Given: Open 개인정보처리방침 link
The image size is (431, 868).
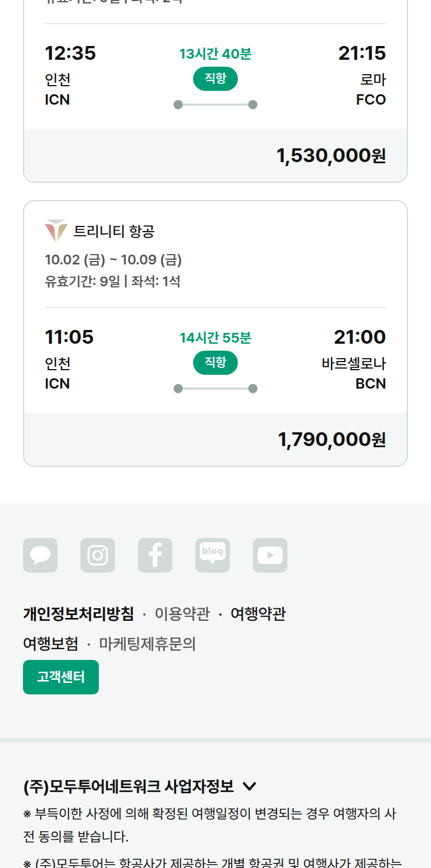Looking at the screenshot, I should point(78,614).
